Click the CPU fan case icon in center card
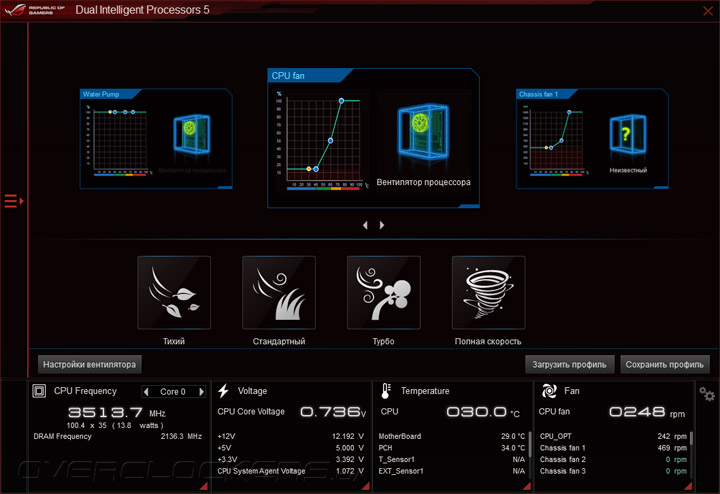The height and width of the screenshot is (494, 720). coord(423,131)
